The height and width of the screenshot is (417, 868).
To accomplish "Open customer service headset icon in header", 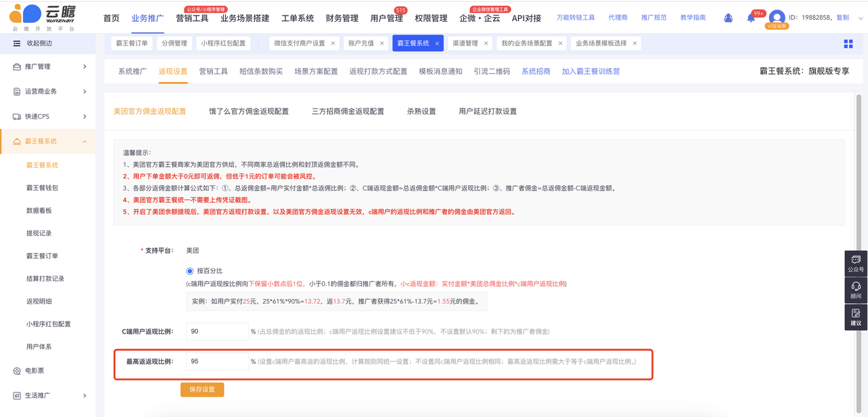I will tap(728, 18).
